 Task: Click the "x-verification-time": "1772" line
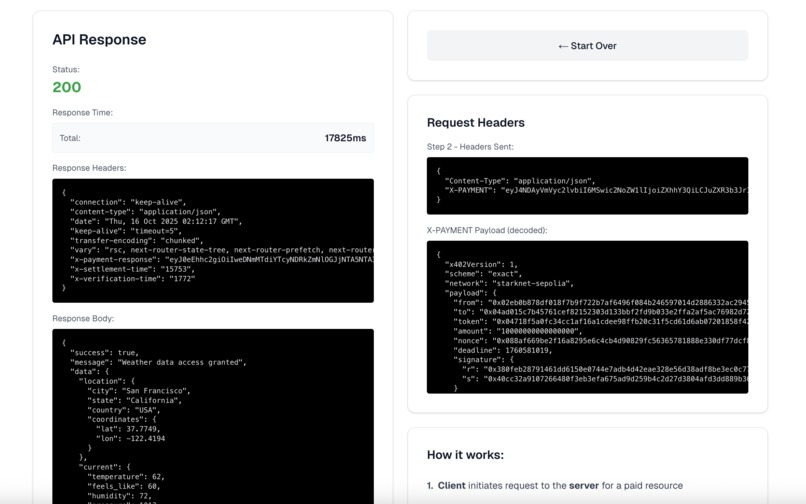133,279
